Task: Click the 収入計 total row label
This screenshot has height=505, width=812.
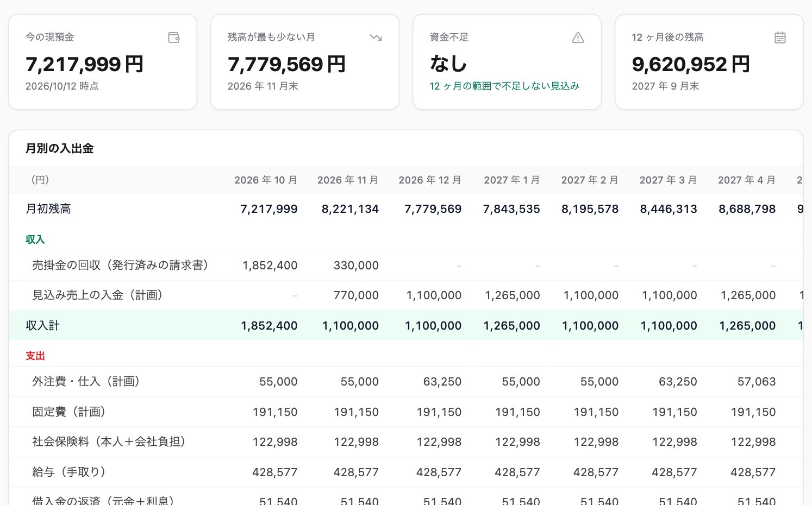Action: coord(42,325)
